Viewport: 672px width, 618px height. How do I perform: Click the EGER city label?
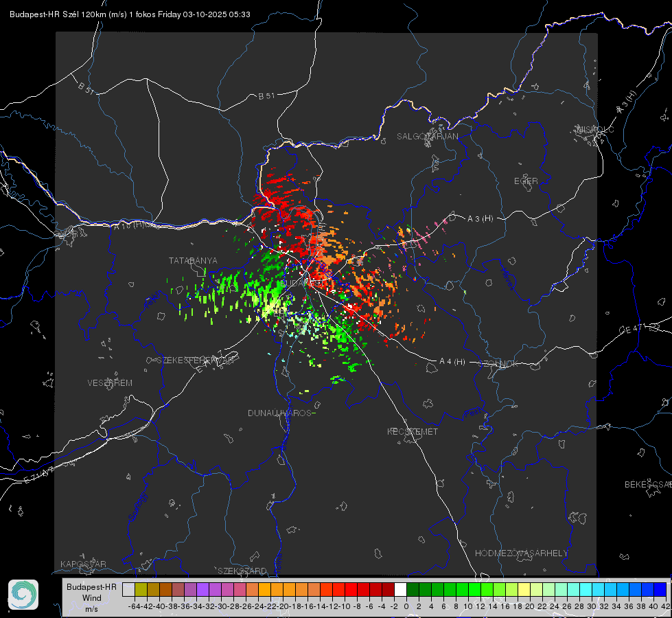pos(526,181)
